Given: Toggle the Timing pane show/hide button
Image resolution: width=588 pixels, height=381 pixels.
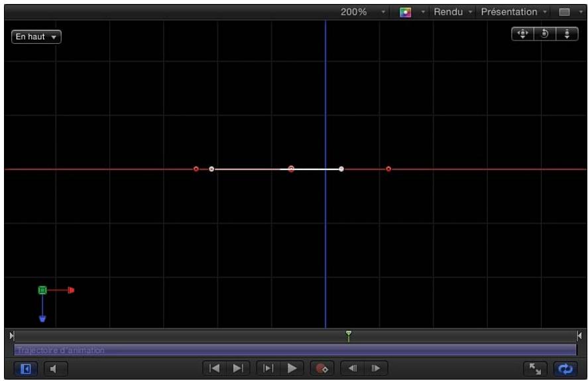Looking at the screenshot, I should [x=25, y=369].
